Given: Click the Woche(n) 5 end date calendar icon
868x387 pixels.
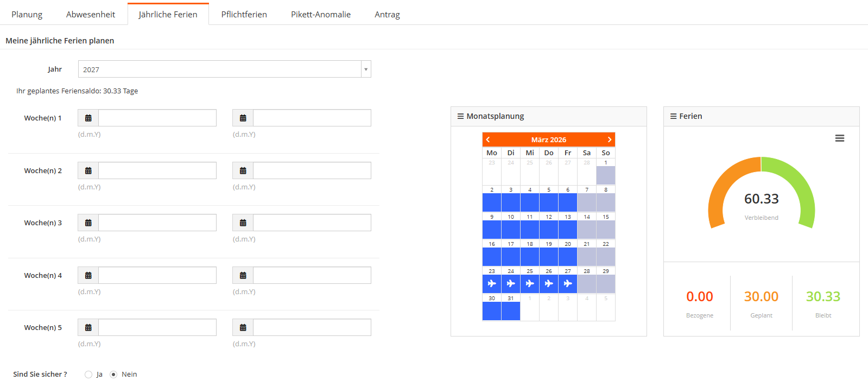Looking at the screenshot, I should 243,327.
